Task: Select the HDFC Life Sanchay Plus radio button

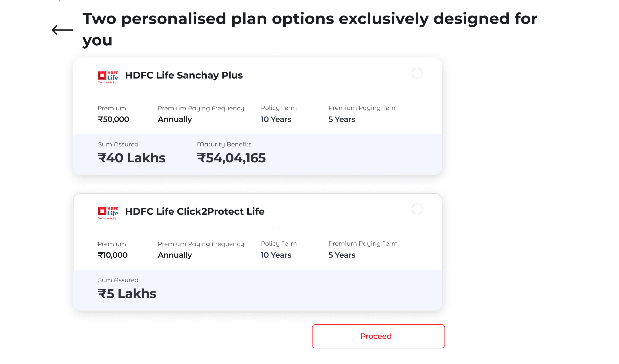Action: pos(417,73)
